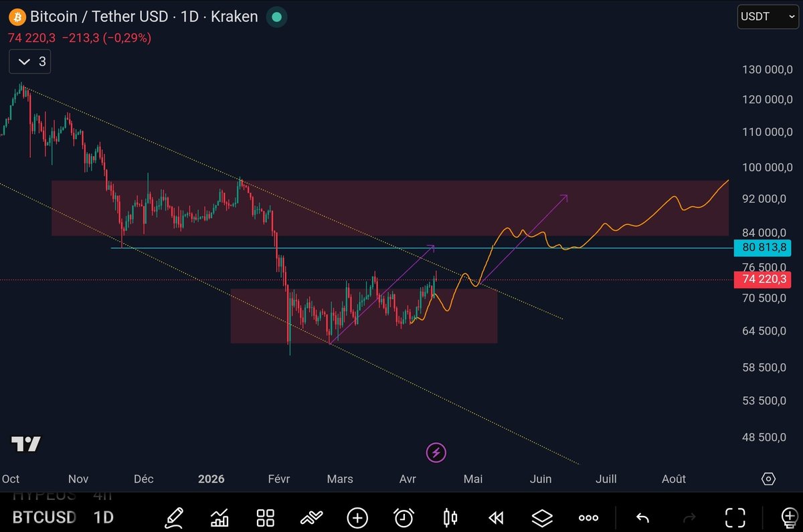Create a price alert with alarm clock
The height and width of the screenshot is (532, 803).
(404, 517)
